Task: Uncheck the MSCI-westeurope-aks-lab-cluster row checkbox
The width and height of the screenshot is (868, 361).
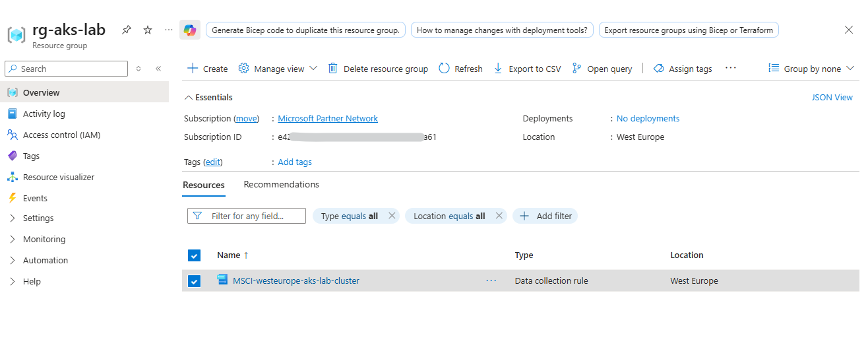Action: tap(194, 281)
